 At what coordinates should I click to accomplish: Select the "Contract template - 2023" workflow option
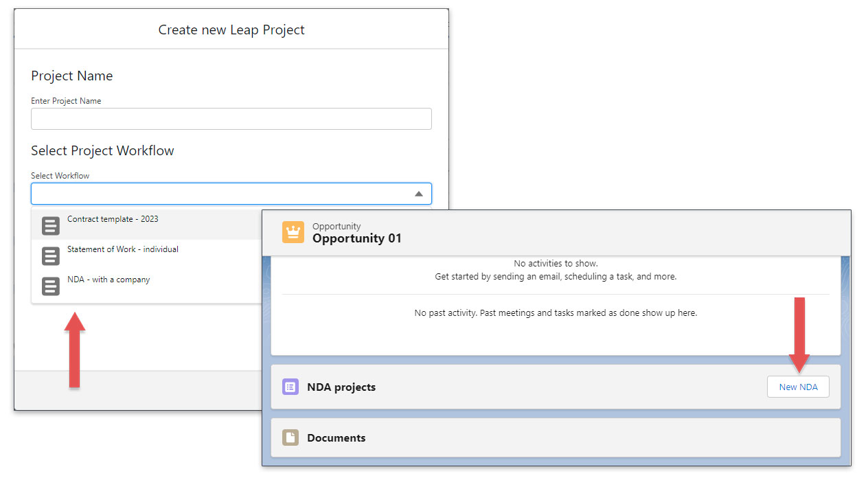point(113,218)
